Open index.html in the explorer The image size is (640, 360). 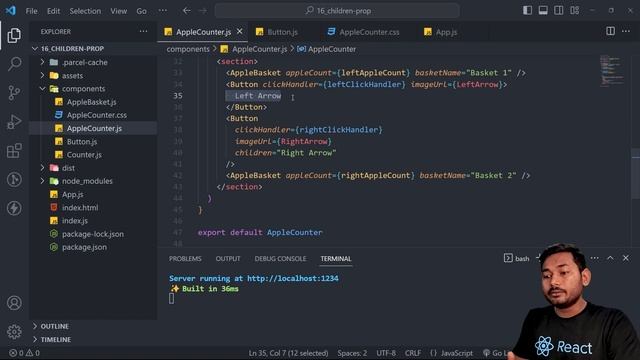click(80, 207)
